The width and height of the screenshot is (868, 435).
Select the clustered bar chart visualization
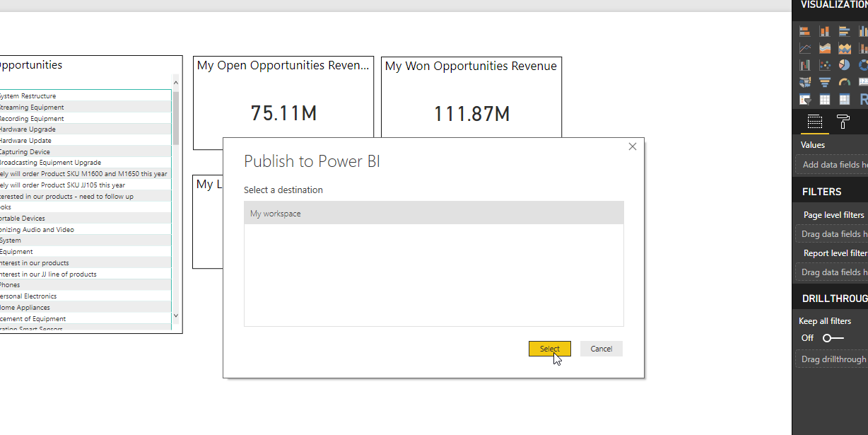844,31
